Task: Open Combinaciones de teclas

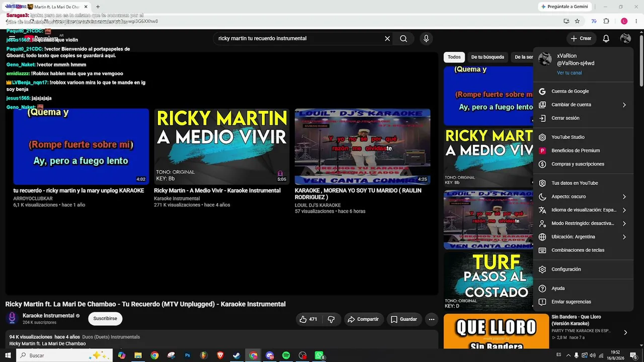Action: [583, 250]
